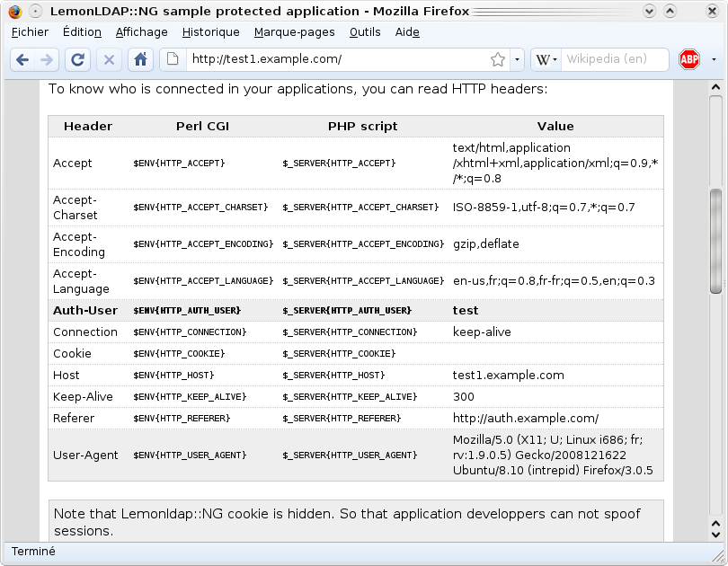Image resolution: width=728 pixels, height=566 pixels.
Task: Go to the Home page
Action: [x=141, y=59]
